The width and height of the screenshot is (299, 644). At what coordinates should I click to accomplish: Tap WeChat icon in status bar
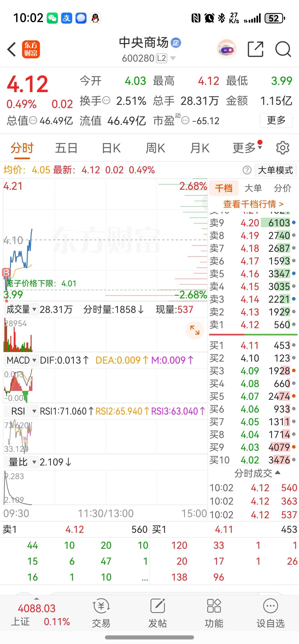coord(52,18)
